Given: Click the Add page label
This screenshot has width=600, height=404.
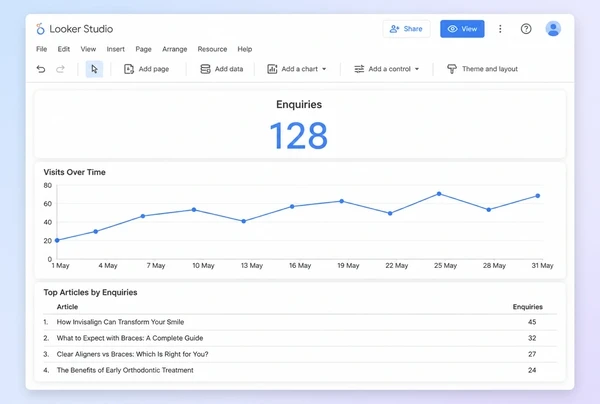Looking at the screenshot, I should pos(154,69).
